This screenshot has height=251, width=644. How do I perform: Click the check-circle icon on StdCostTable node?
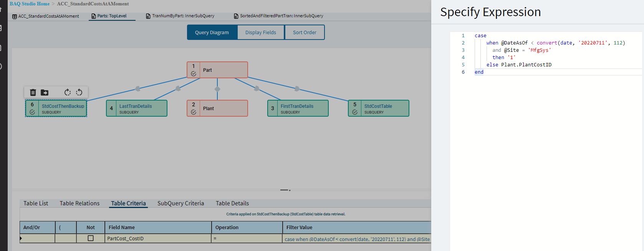[355, 112]
